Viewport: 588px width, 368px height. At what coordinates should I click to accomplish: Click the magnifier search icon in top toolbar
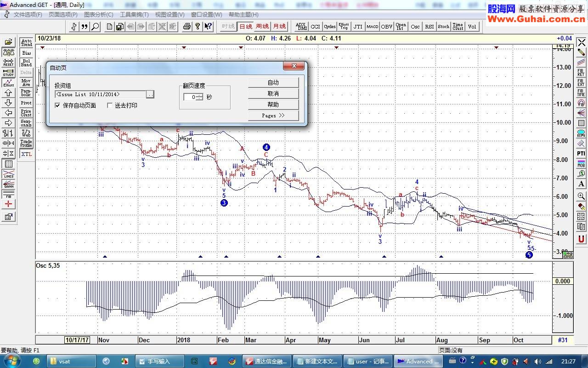coord(95,27)
